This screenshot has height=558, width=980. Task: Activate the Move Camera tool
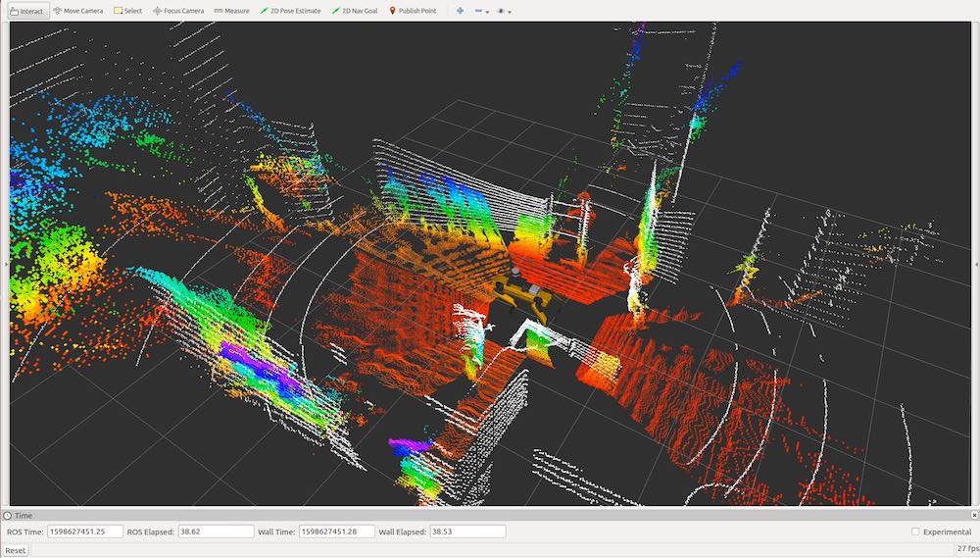(x=77, y=11)
